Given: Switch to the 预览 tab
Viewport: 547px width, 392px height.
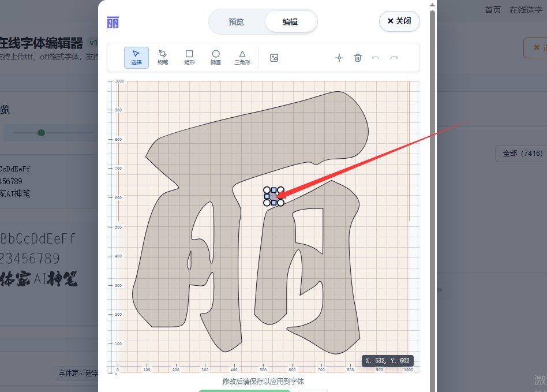Looking at the screenshot, I should tap(236, 21).
